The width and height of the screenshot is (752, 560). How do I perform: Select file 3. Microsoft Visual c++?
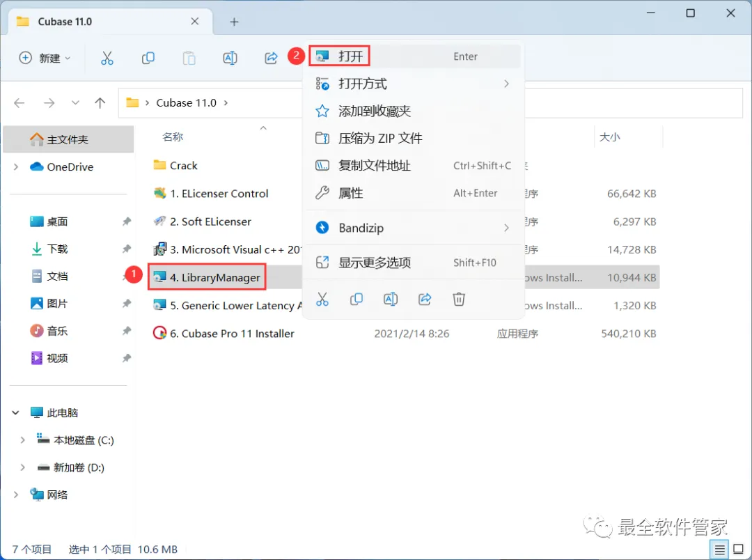(235, 249)
